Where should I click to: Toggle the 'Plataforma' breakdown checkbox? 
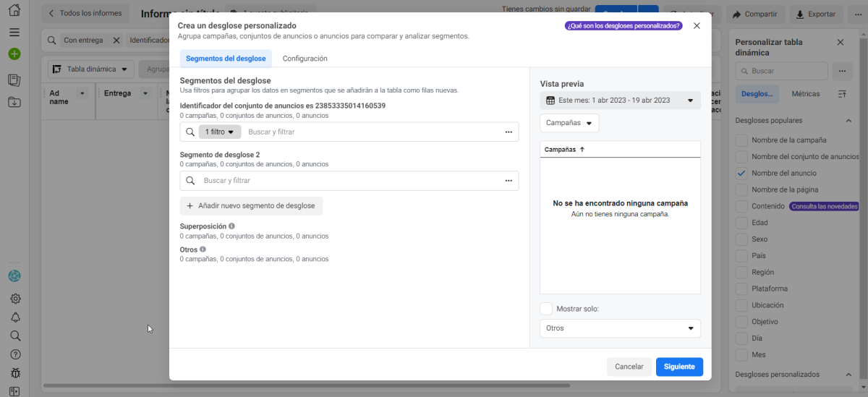point(741,289)
